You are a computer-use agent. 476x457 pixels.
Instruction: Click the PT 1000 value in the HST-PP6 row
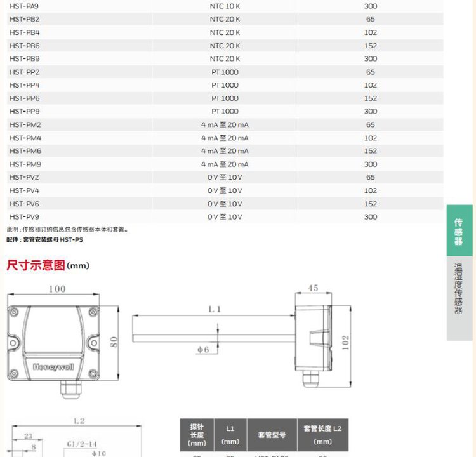click(x=225, y=98)
